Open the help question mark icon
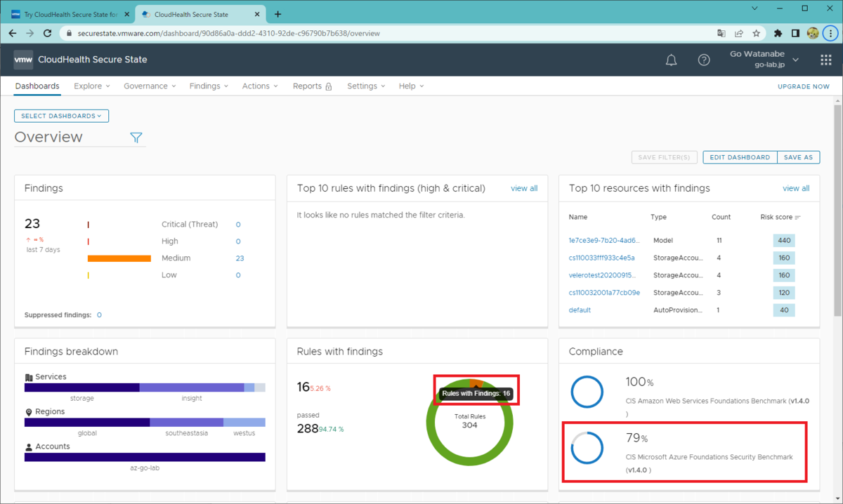This screenshot has width=843, height=504. click(704, 60)
